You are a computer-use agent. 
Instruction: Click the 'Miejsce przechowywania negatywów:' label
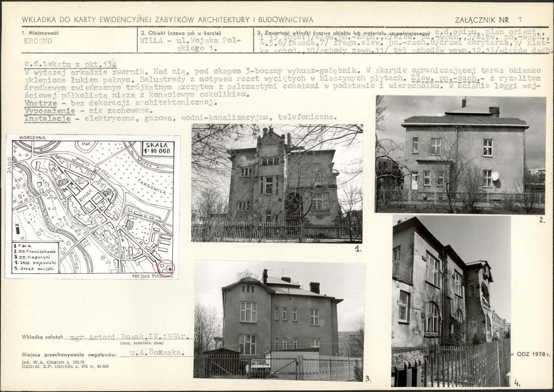pos(69,355)
